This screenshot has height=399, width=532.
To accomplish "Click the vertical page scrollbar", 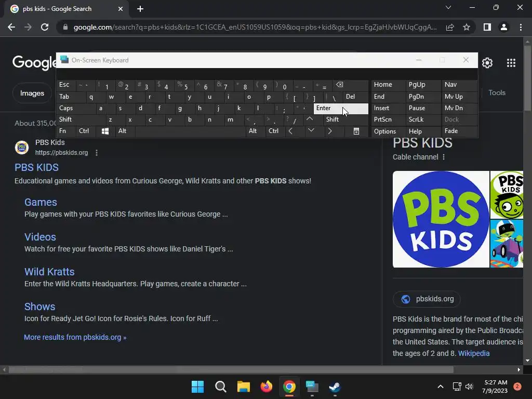I will pos(527,78).
